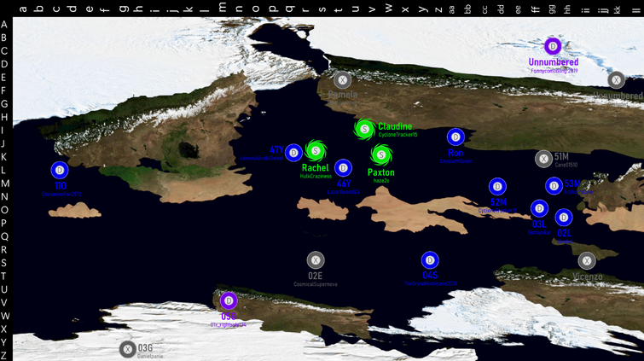Click the Vicenzo name label
This screenshot has height=361, width=644.
tap(588, 277)
